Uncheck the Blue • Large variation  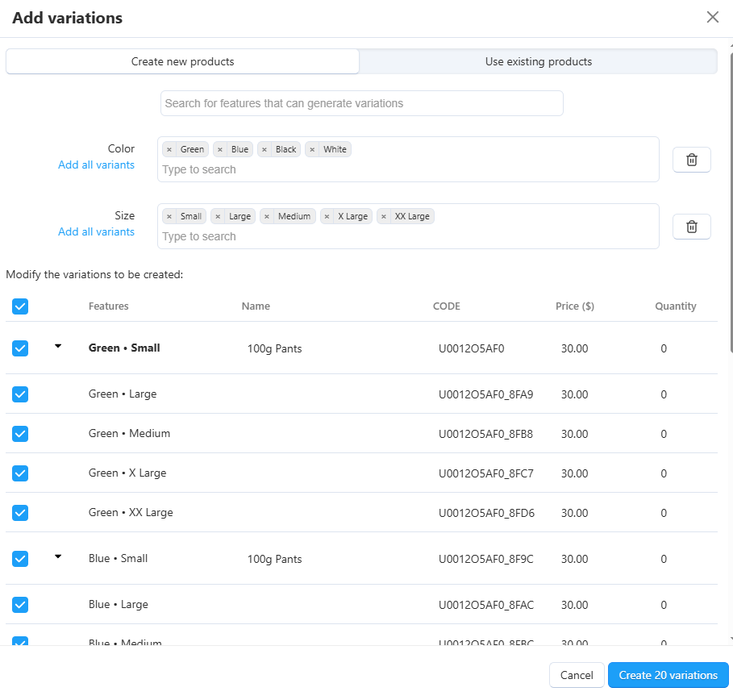point(20,605)
